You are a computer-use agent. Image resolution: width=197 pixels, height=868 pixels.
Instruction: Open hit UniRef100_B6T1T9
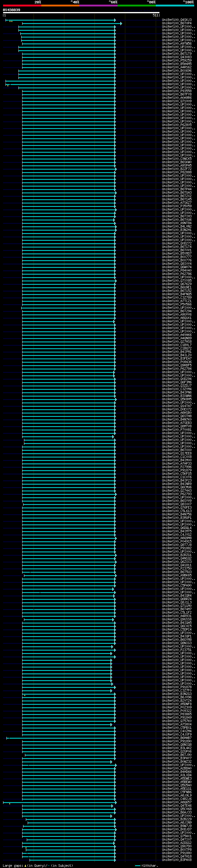(177, 54)
